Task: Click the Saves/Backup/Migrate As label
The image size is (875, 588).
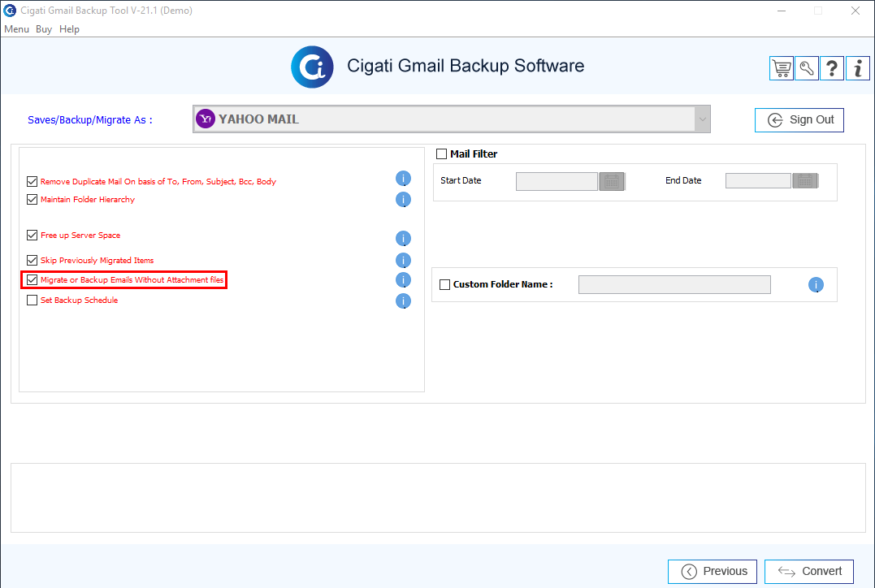Action: click(x=90, y=120)
